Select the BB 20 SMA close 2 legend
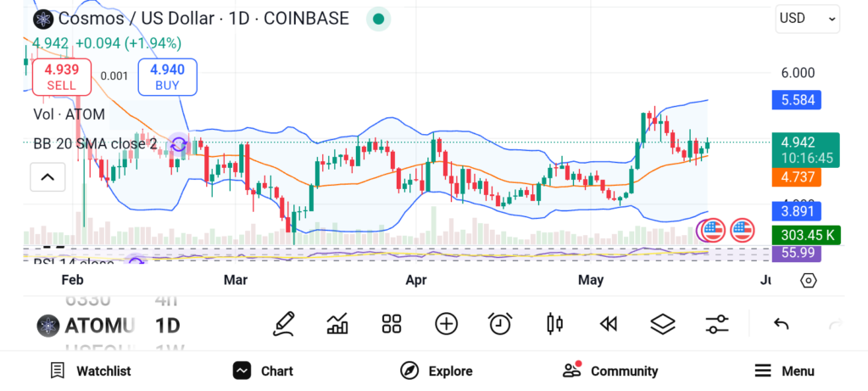This screenshot has width=868, height=391. click(95, 144)
